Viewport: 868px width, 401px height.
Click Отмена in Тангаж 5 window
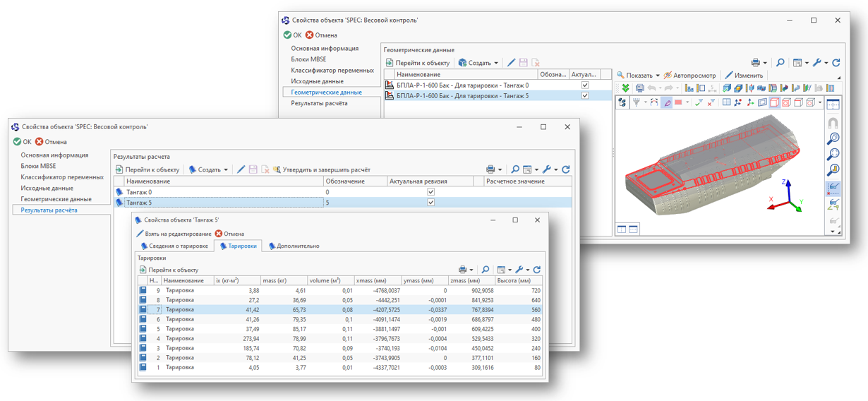click(x=229, y=234)
